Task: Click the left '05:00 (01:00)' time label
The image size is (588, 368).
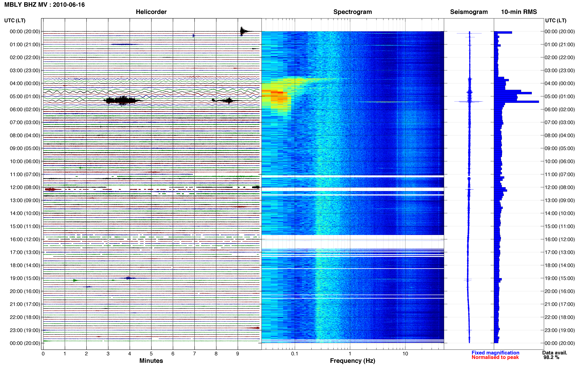Action: (25, 96)
